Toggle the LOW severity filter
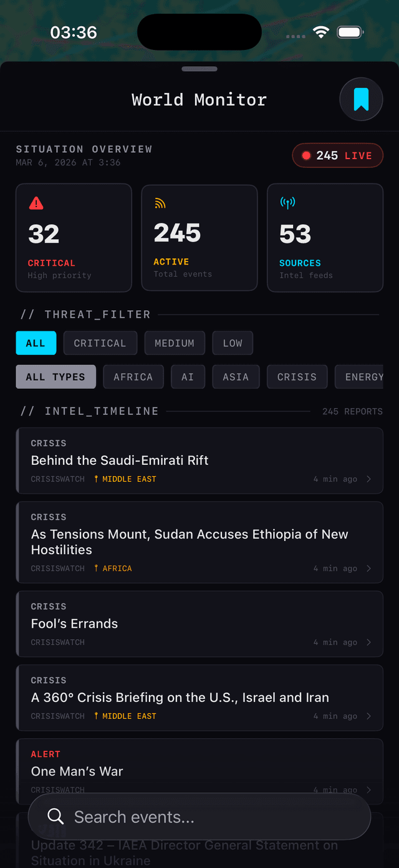399x868 pixels. pyautogui.click(x=233, y=343)
